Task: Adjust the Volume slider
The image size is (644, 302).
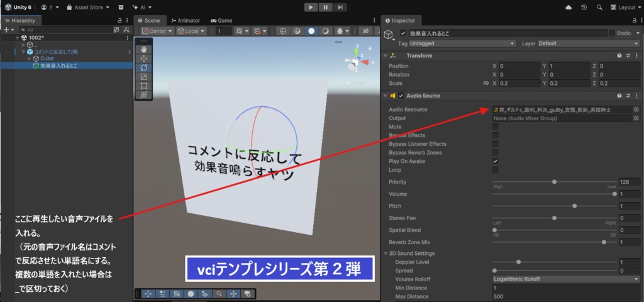Action: tap(553, 194)
